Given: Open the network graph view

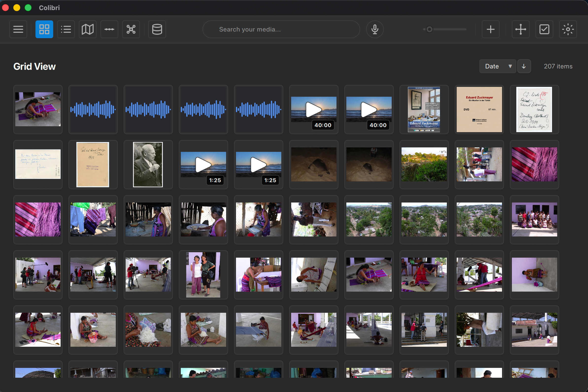Looking at the screenshot, I should tap(131, 29).
